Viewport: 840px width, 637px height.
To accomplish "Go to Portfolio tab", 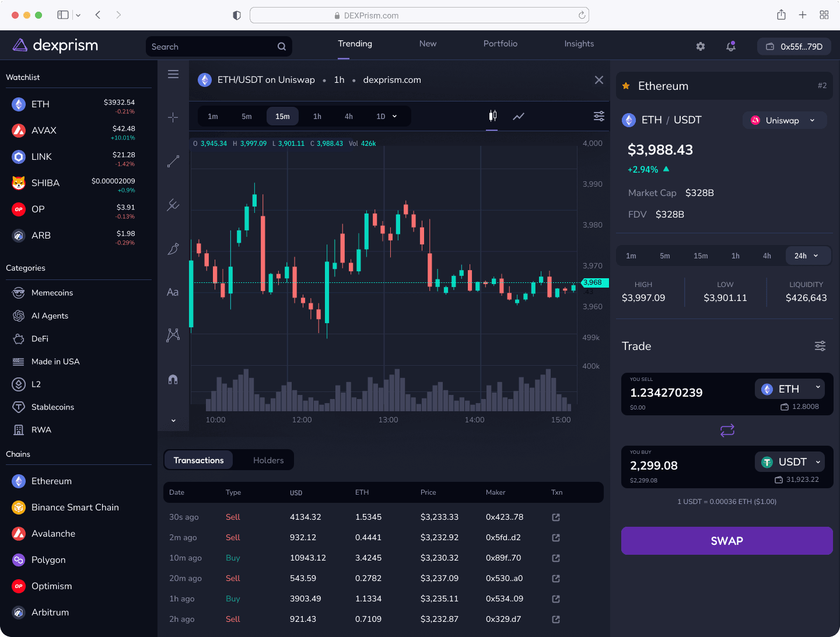I will pyautogui.click(x=501, y=44).
